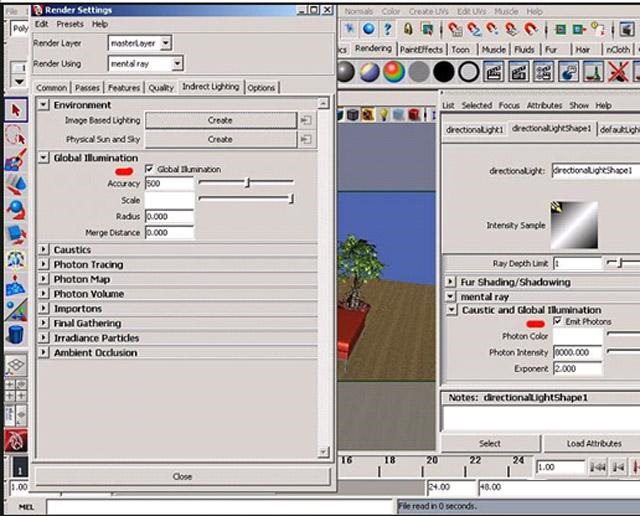Switch to the Common tab
Viewport: 640px width, 516px height.
(x=51, y=87)
